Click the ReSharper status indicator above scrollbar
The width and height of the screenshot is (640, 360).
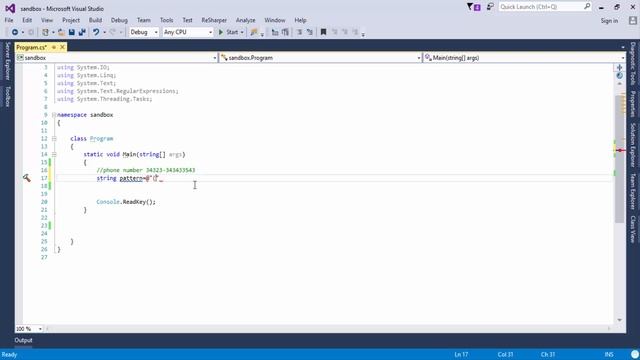620,76
